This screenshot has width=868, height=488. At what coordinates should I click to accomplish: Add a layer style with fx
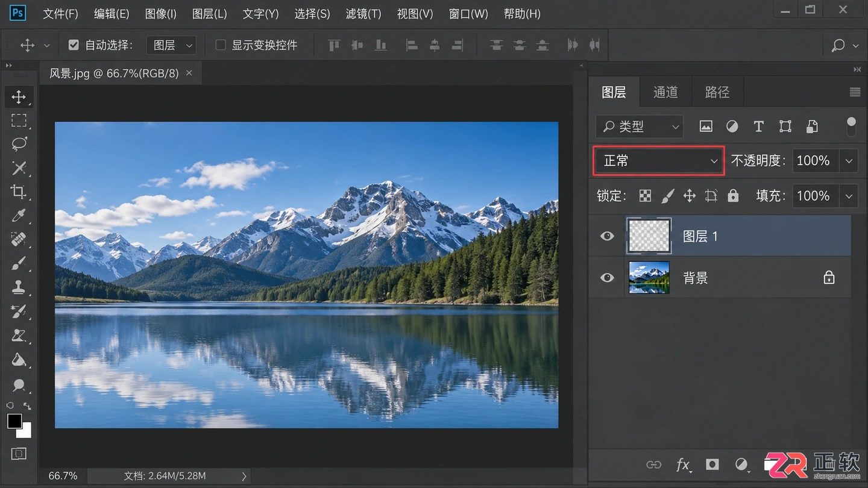(x=683, y=465)
